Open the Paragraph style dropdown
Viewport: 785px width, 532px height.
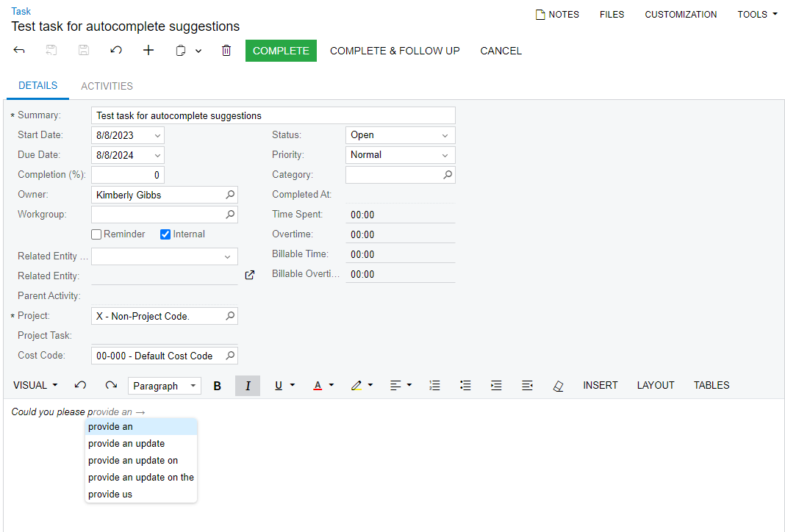click(x=165, y=386)
